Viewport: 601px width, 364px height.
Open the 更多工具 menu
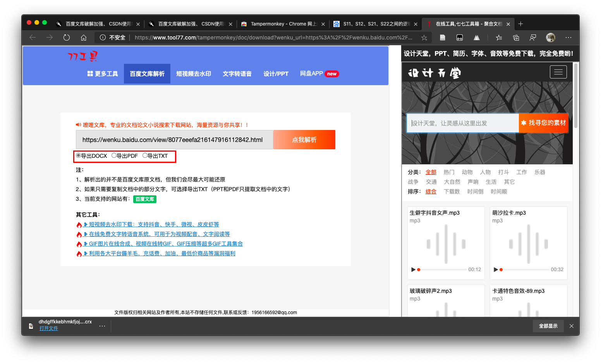pyautogui.click(x=103, y=74)
